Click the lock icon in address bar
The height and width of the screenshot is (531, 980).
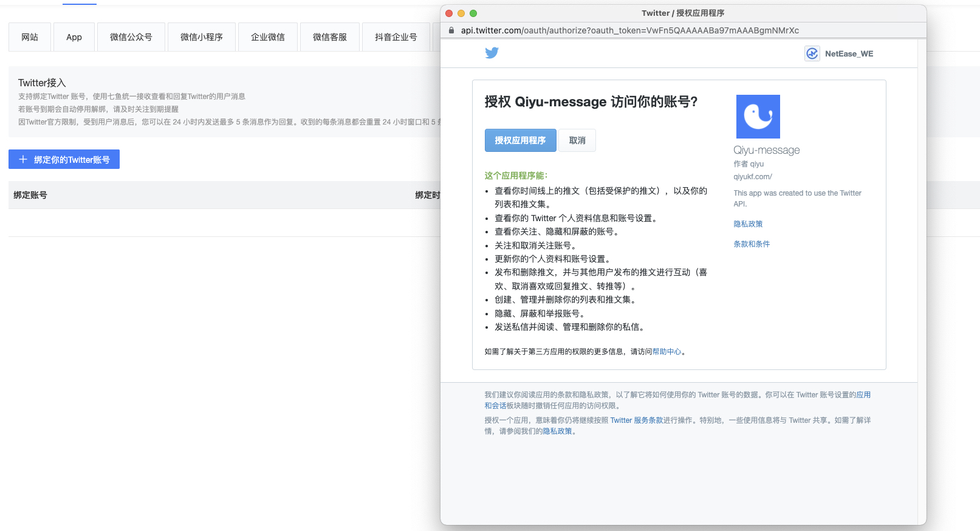coord(451,30)
